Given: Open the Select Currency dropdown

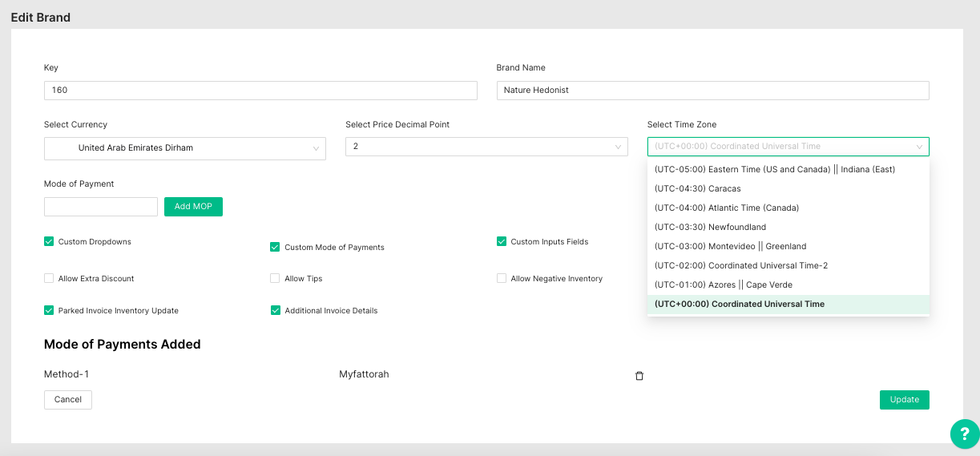Looking at the screenshot, I should 184,148.
